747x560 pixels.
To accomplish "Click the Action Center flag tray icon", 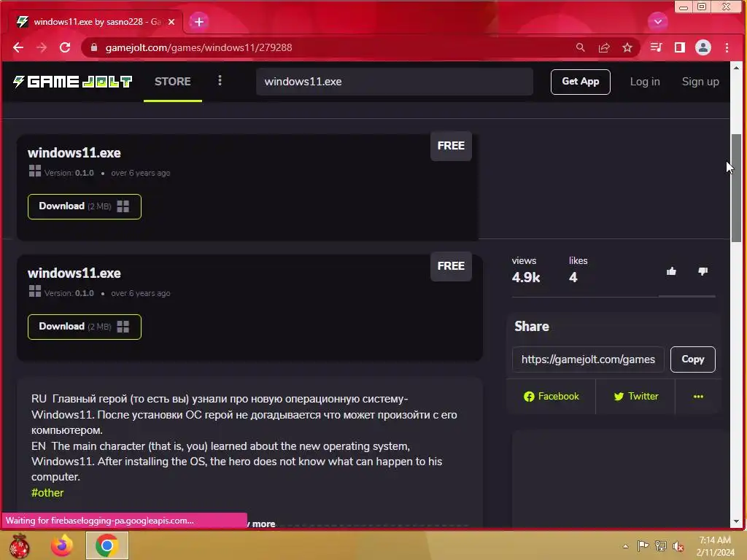I will tap(643, 545).
